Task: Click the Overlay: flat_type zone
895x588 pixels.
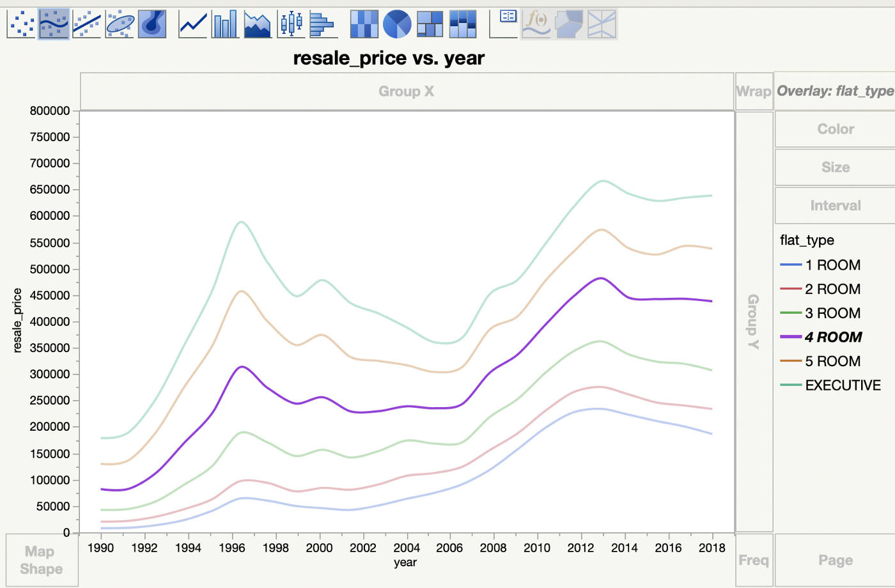Action: click(835, 91)
